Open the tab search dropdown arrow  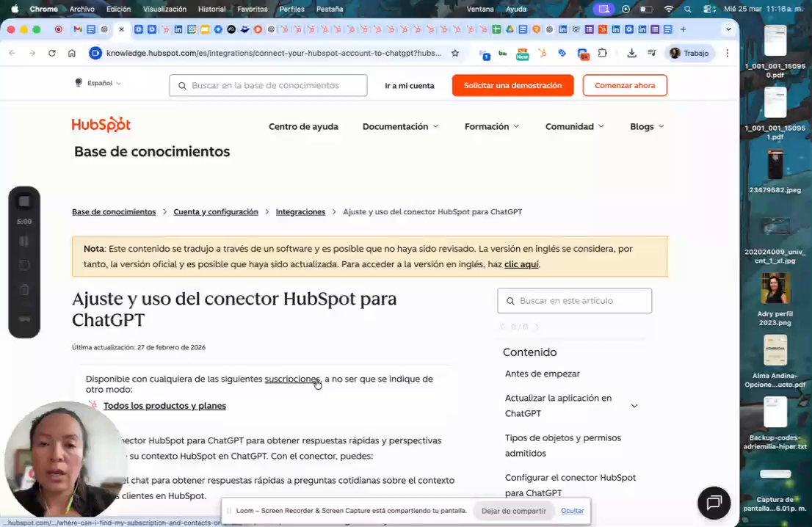click(728, 29)
